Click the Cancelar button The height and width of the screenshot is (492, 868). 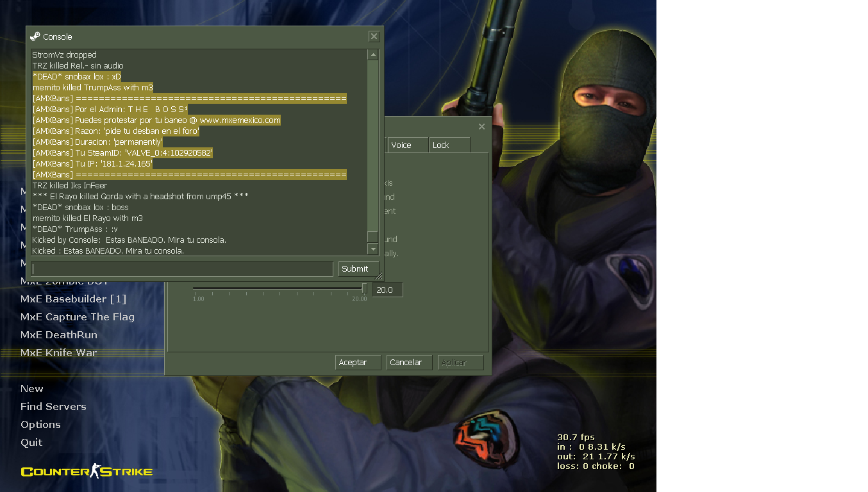409,363
